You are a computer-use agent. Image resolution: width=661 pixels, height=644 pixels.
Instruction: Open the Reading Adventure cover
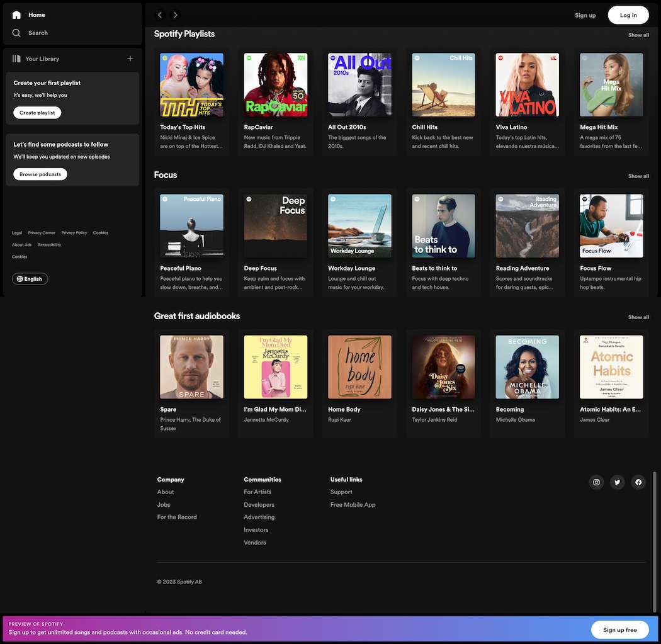(528, 226)
